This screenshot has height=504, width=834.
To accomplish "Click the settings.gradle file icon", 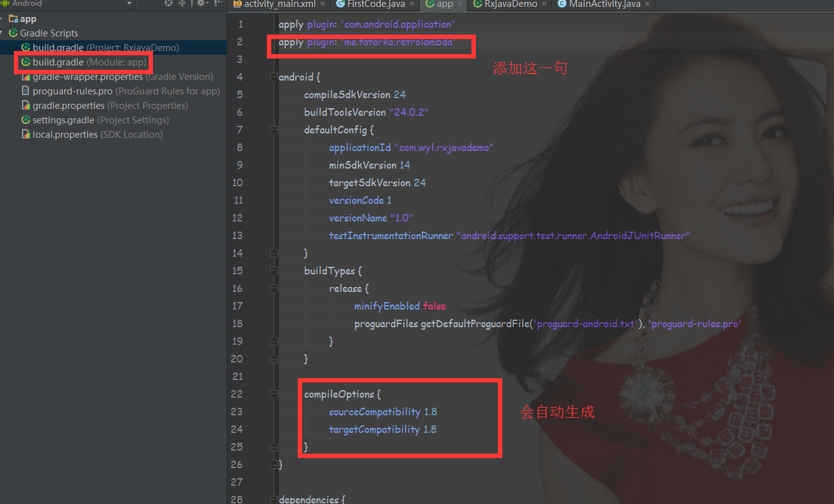I will [26, 120].
